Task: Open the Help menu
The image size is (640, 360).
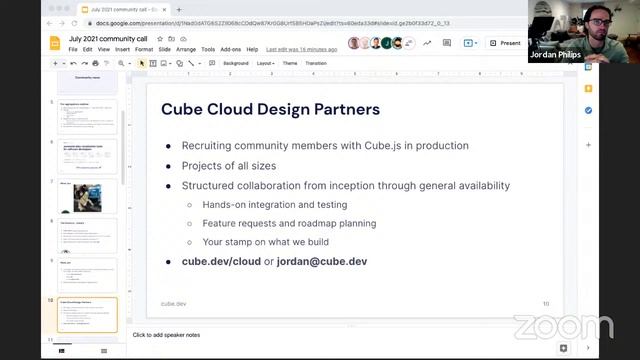Action: click(252, 49)
